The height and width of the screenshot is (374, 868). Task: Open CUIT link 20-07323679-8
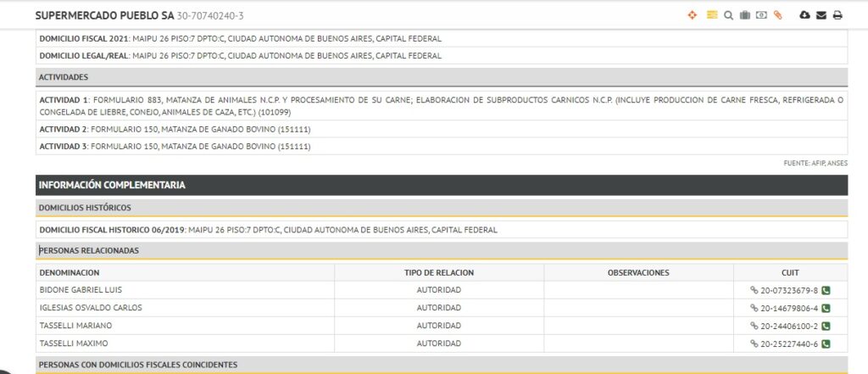pyautogui.click(x=789, y=290)
